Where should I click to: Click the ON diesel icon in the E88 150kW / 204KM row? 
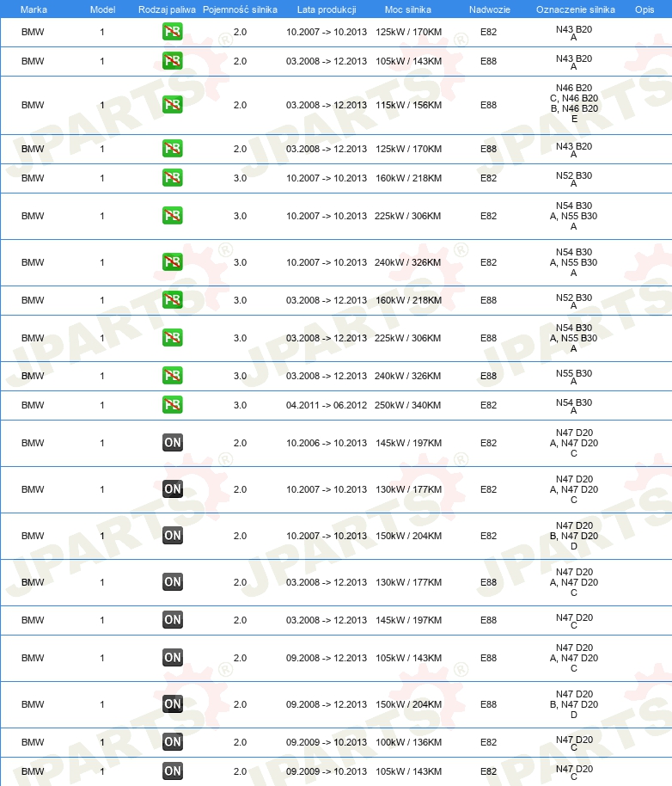(x=172, y=703)
